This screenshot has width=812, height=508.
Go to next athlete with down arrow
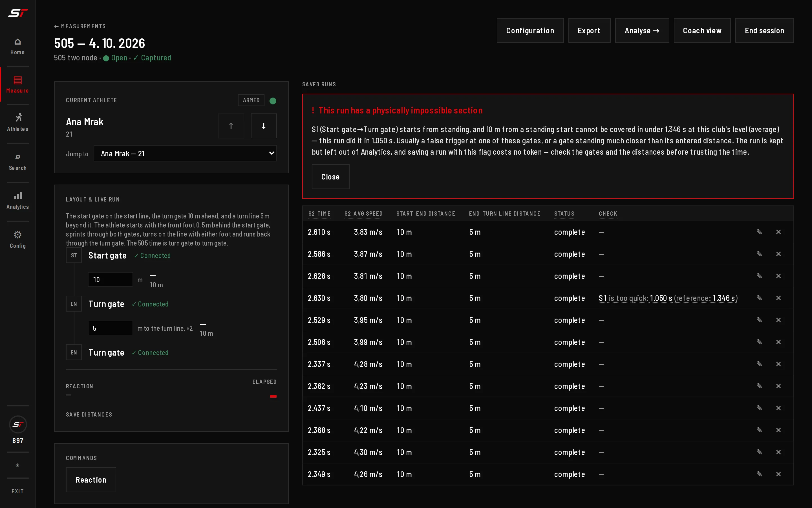click(264, 126)
